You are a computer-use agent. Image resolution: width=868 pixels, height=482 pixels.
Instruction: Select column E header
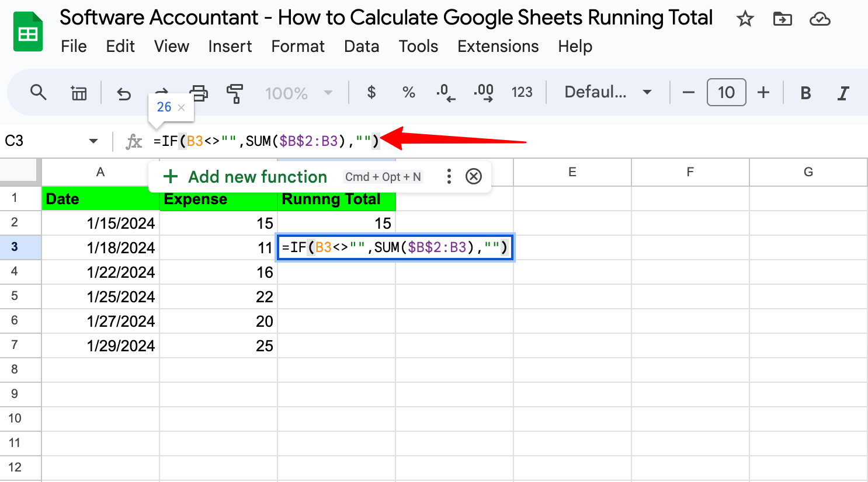point(572,172)
